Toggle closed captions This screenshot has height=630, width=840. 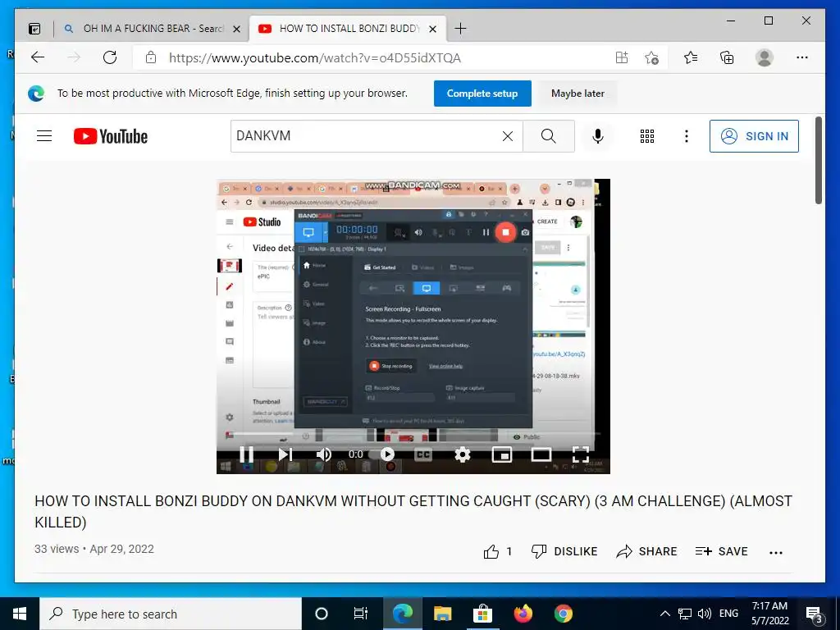tap(423, 454)
